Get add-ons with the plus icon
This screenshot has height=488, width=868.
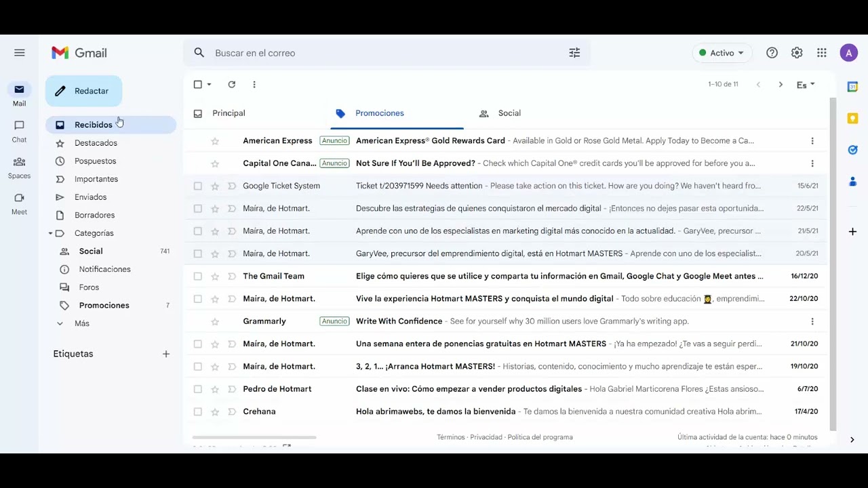[x=852, y=232]
